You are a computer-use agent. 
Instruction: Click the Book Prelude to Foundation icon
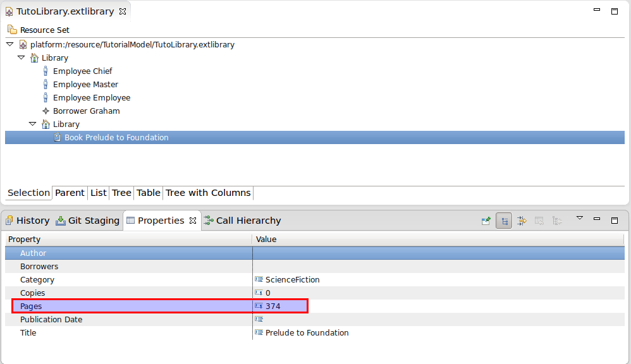(x=57, y=137)
